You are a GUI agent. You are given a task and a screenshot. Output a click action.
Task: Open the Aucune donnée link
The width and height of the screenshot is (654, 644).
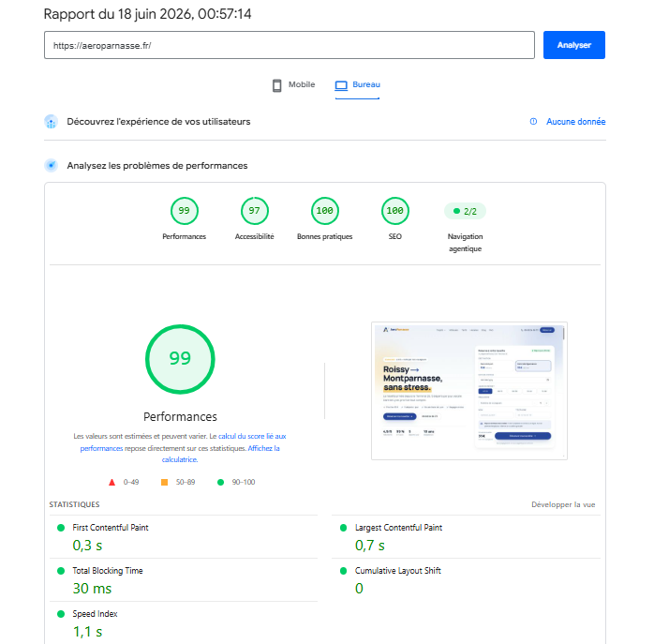point(575,122)
